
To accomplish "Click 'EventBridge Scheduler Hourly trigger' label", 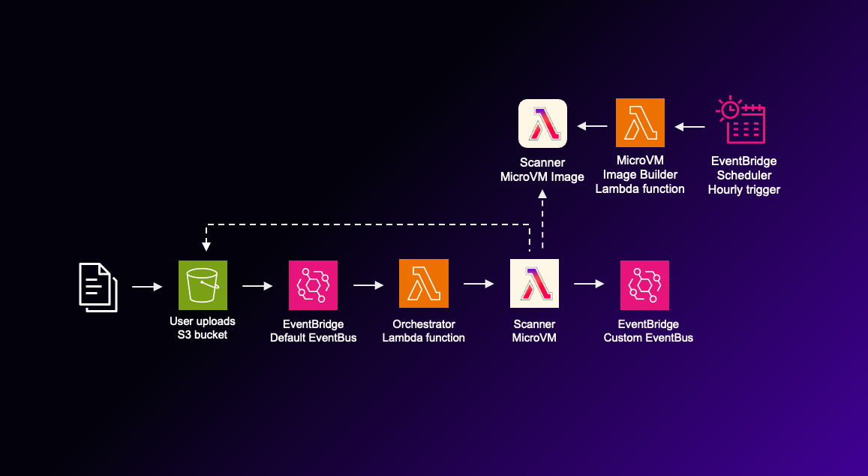I will point(744,175).
